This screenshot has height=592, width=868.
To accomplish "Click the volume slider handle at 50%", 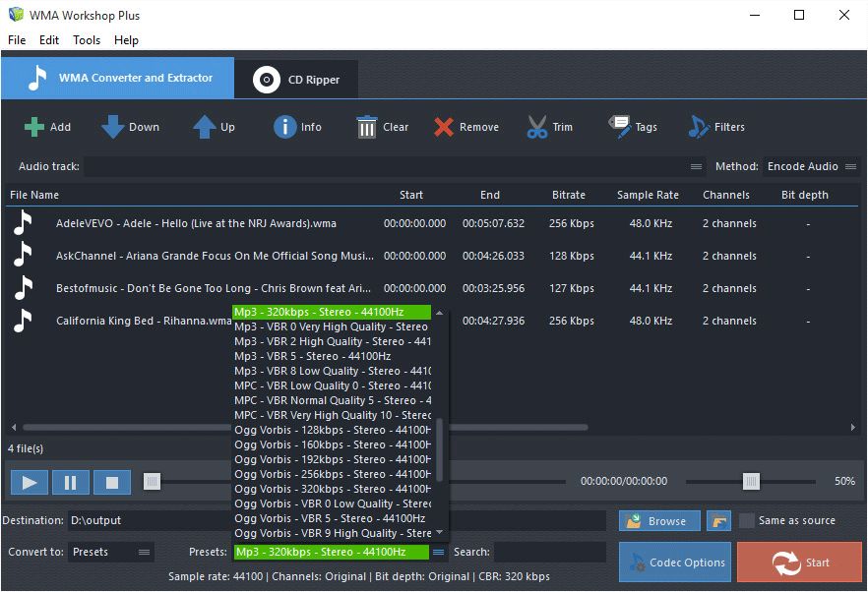I will [x=751, y=481].
